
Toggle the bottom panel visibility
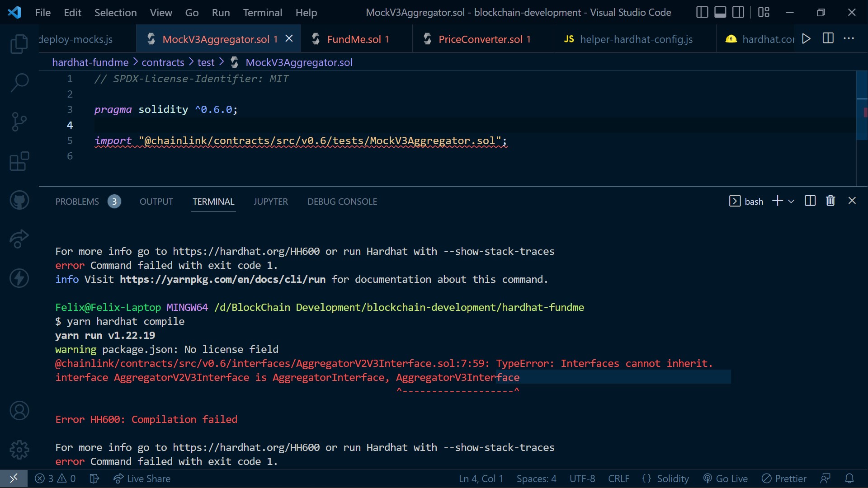click(x=720, y=12)
